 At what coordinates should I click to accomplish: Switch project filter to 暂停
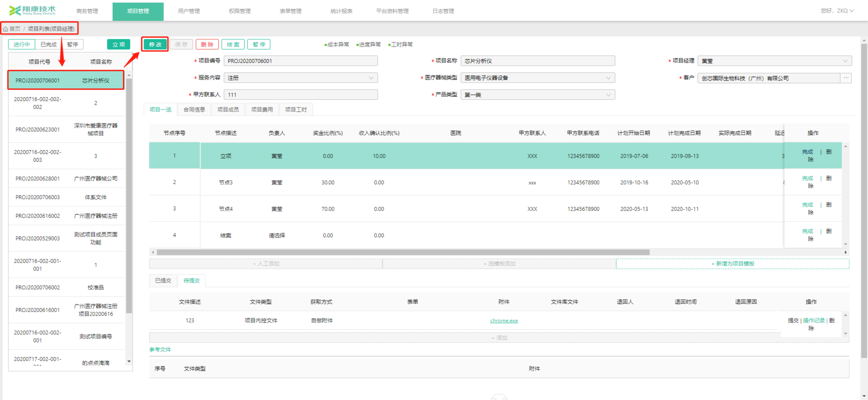72,45
